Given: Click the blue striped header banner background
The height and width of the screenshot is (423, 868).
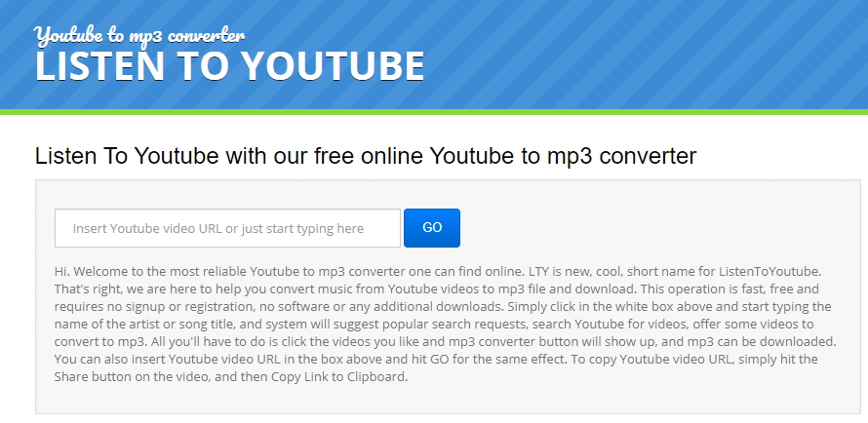Looking at the screenshot, I should pyautogui.click(x=637, y=56).
